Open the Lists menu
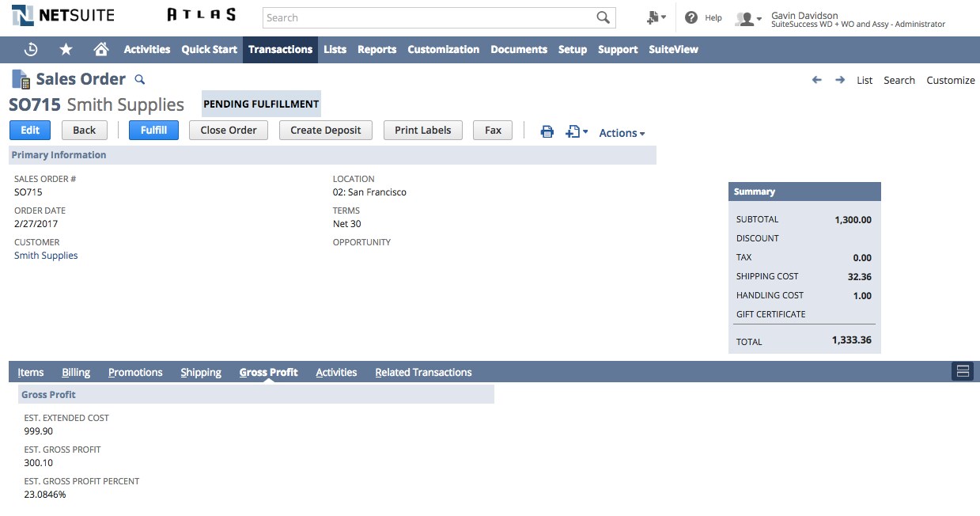The image size is (980, 516). tap(335, 49)
